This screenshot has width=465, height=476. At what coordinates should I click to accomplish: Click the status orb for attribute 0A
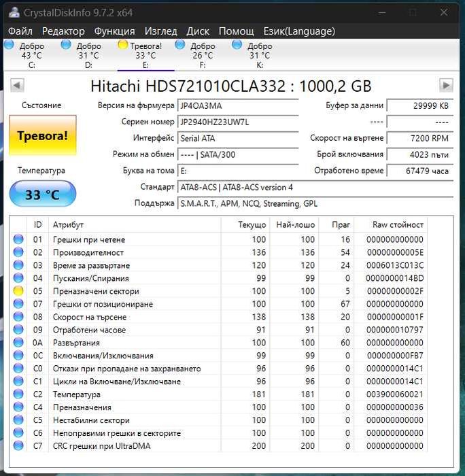pyautogui.click(x=18, y=343)
